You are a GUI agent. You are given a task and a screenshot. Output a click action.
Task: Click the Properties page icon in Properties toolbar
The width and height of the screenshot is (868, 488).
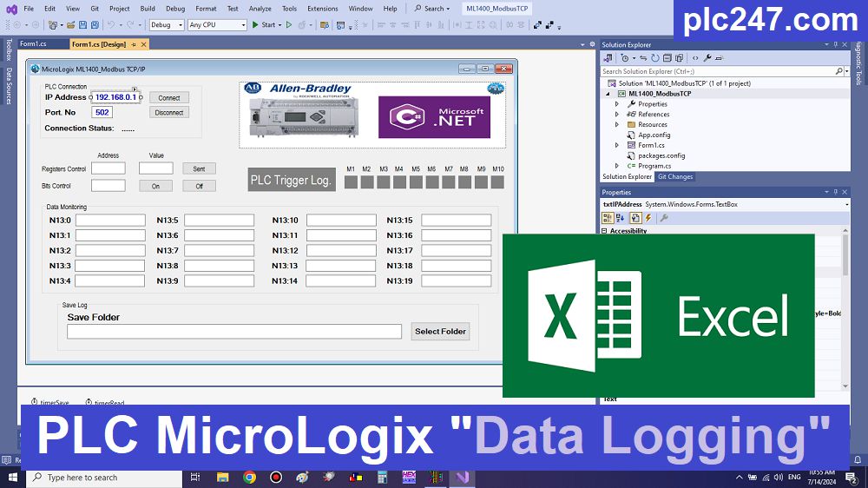pos(635,218)
